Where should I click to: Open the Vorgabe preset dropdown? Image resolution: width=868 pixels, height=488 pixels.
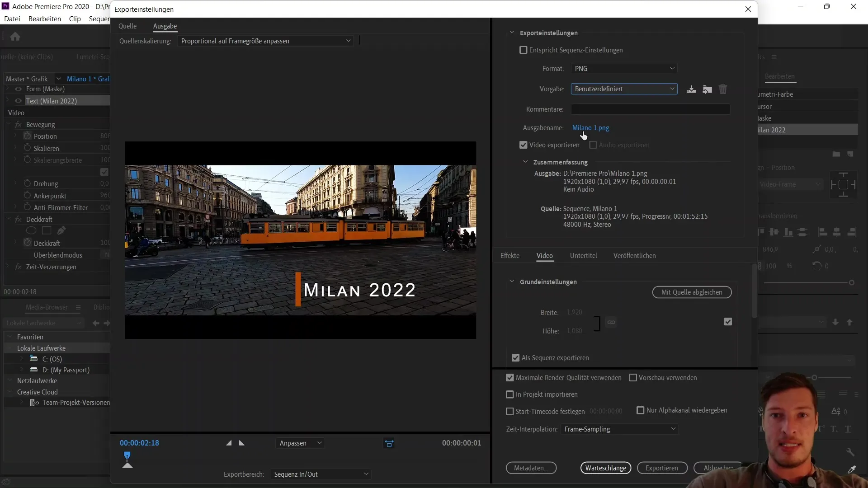pyautogui.click(x=623, y=89)
